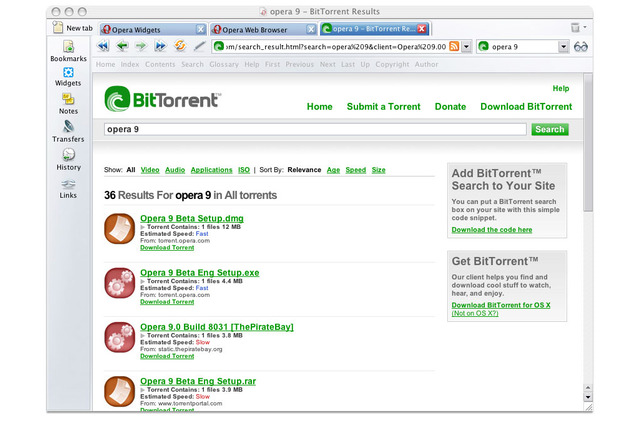
Task: Open the Donate page
Action: coord(450,106)
